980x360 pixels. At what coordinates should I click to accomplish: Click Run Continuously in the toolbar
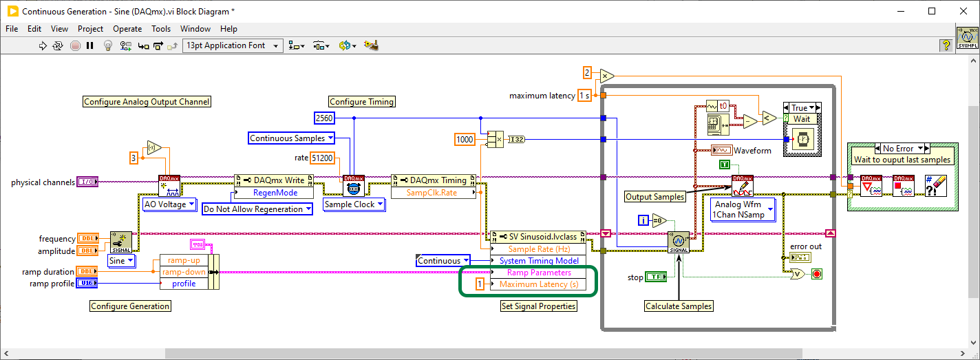pos(58,45)
